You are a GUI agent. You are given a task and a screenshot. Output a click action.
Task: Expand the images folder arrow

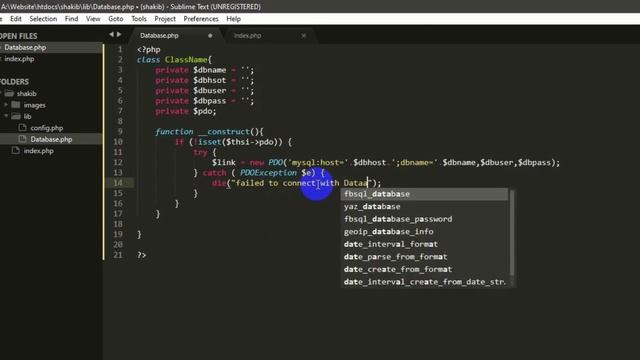6,105
